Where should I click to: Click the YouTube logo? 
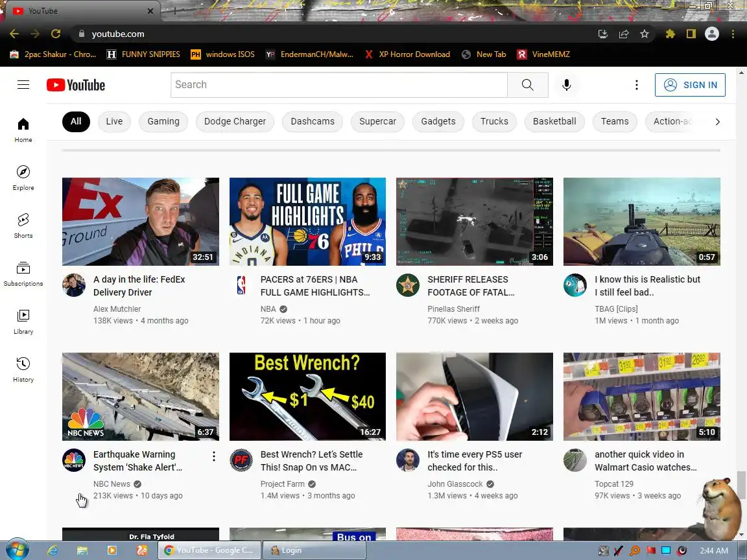[76, 85]
